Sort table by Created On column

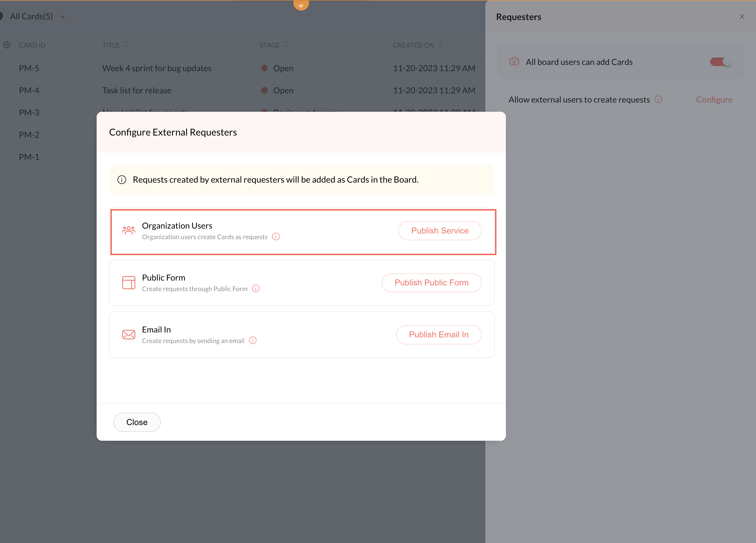[441, 45]
